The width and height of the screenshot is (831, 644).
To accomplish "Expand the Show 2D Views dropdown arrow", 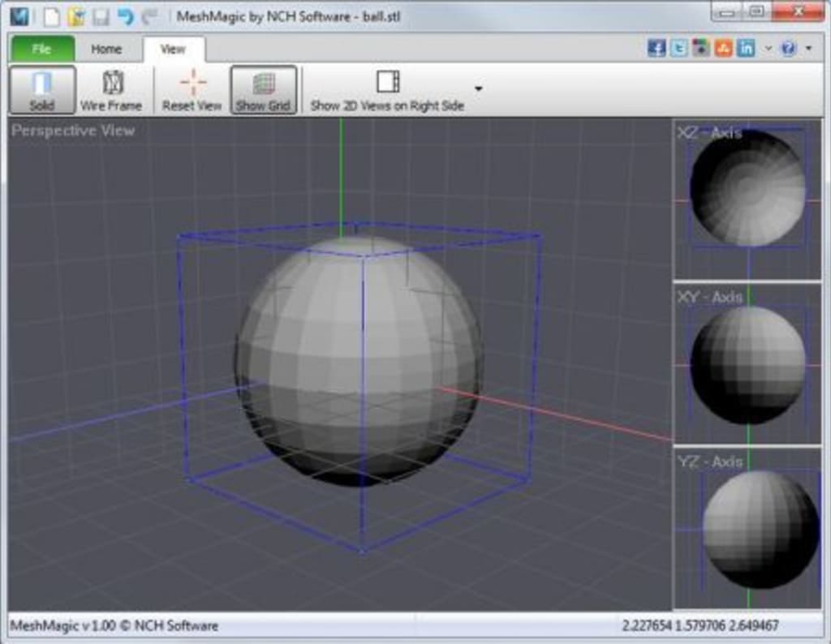I will point(478,88).
